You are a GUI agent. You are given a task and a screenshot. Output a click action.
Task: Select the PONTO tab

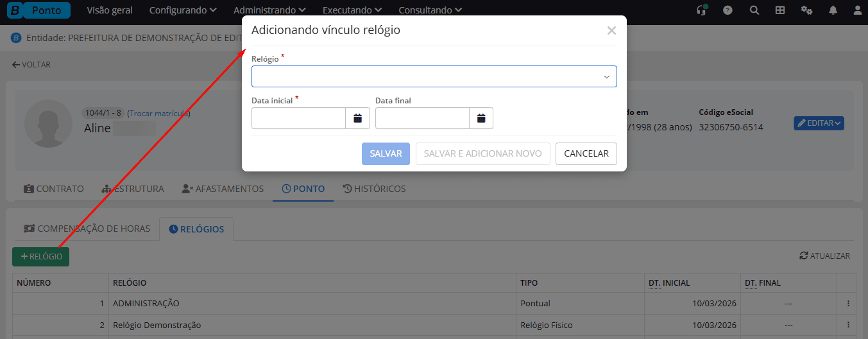(303, 189)
